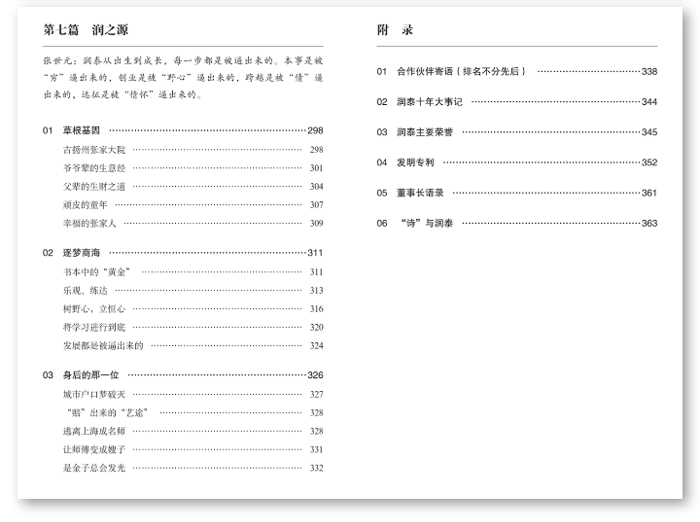The height and width of the screenshot is (522, 700).
Task: Click page number 363 for "诗"与润泰
Action: pyautogui.click(x=649, y=223)
